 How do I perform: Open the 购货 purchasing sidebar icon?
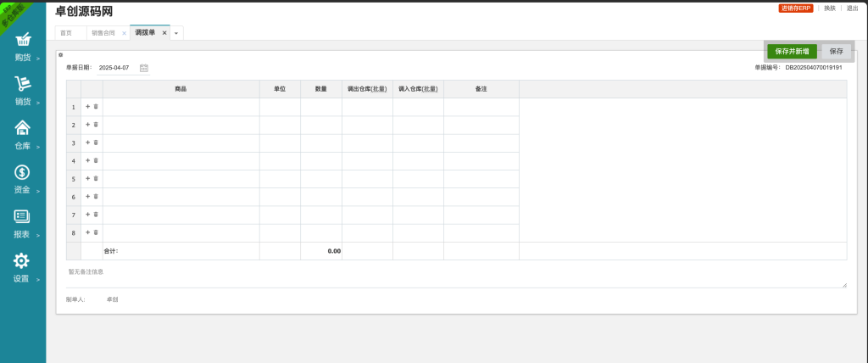coord(23,40)
